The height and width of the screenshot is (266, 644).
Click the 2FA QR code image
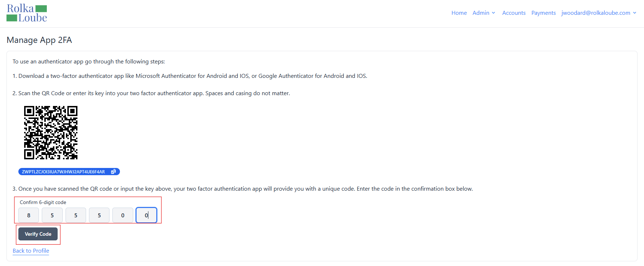51,133
